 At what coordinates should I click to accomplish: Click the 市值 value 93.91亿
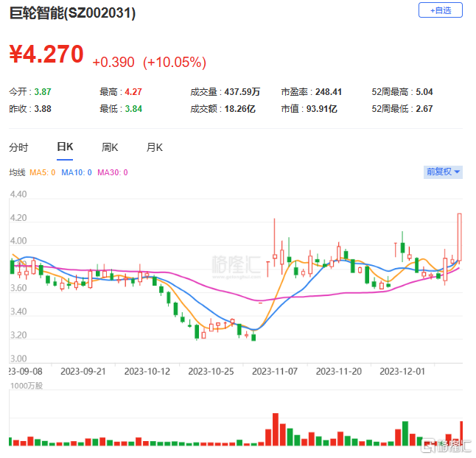click(322, 109)
